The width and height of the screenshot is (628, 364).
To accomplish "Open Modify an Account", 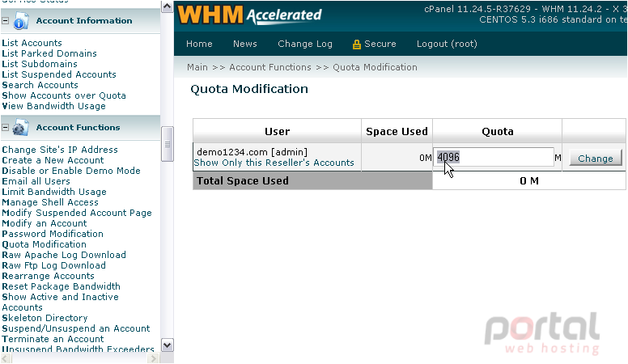I will [x=45, y=223].
